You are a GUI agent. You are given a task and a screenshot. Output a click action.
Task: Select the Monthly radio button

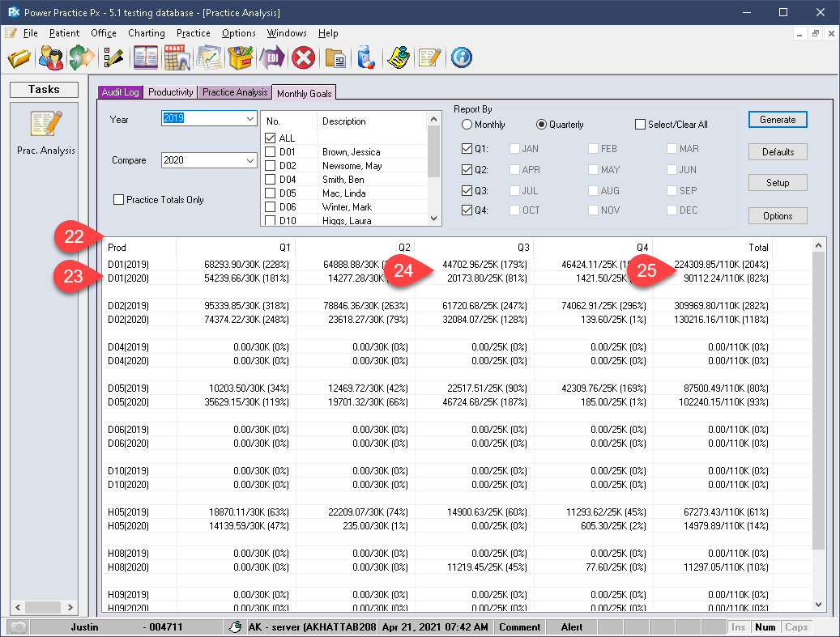point(467,124)
